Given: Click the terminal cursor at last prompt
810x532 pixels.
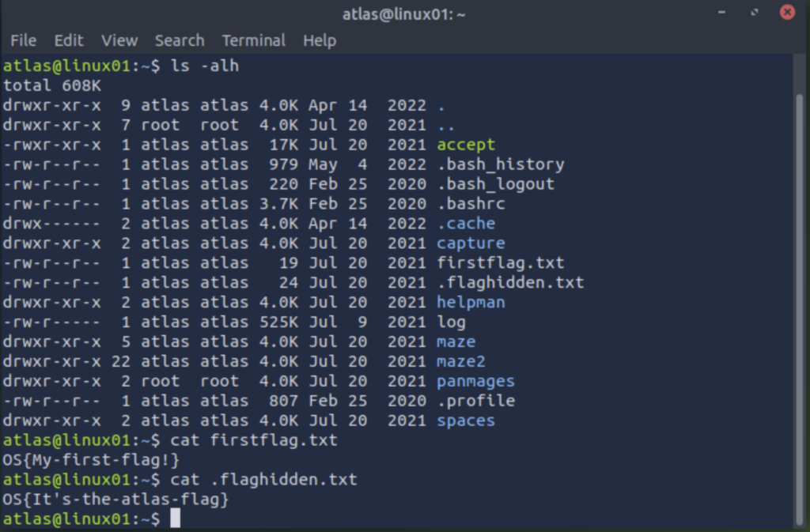Looking at the screenshot, I should point(176,518).
